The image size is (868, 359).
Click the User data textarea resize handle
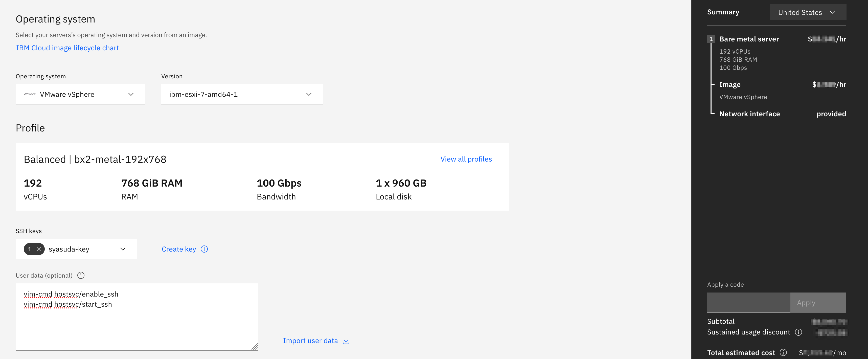[255, 347]
